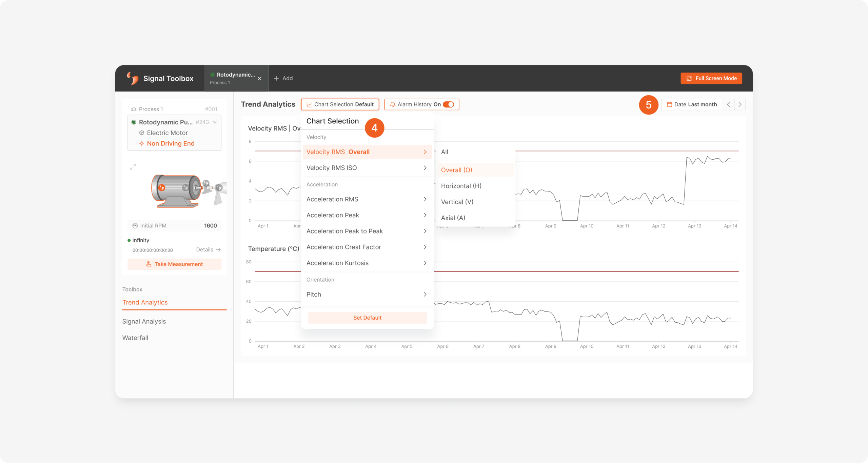Close the Rotodynamic Process 1 tab
Viewport: 868px width, 463px height.
tap(259, 78)
